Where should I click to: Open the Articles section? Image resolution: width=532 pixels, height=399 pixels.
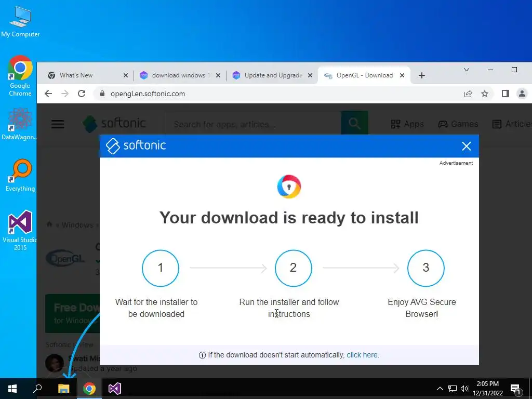(512, 124)
